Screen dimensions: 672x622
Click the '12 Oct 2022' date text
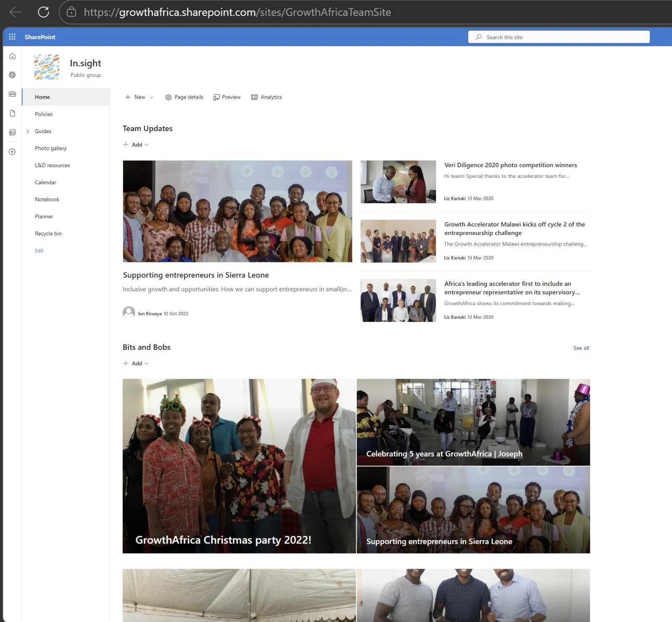[176, 314]
